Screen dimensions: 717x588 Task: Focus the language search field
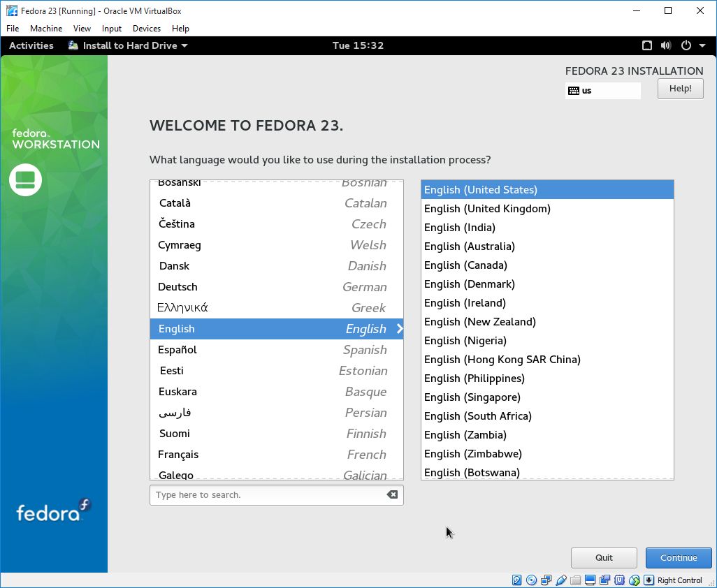click(276, 495)
